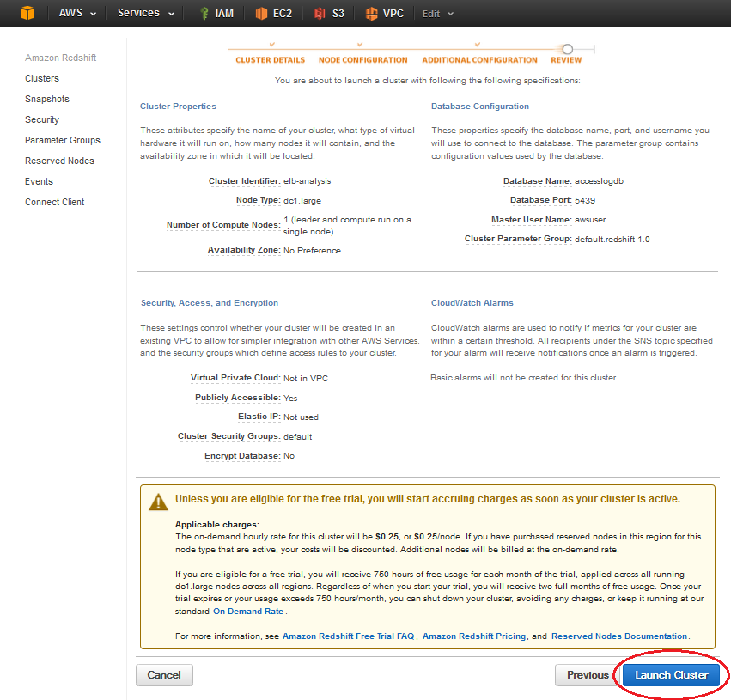
Task: Expand the AWS dropdown menu
Action: 77,13
